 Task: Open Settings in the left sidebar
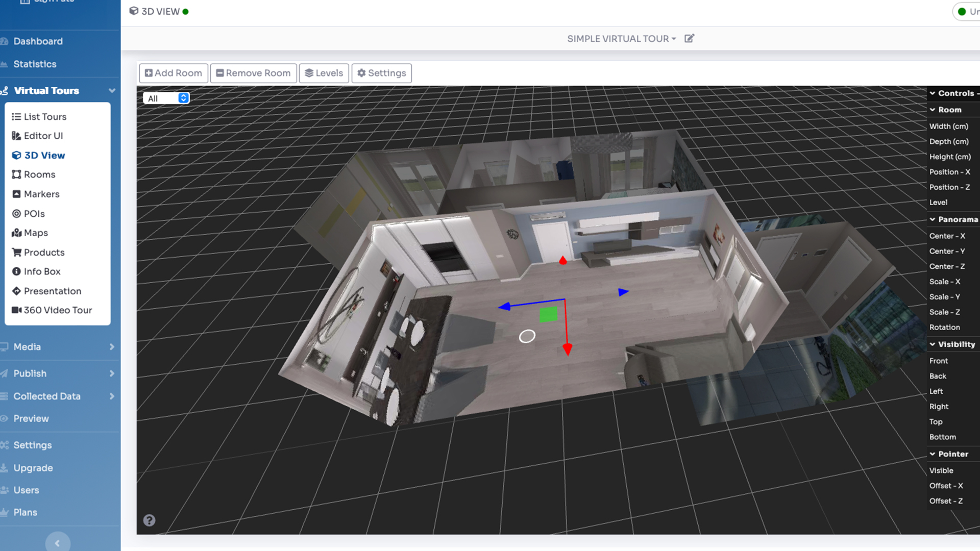(x=33, y=445)
